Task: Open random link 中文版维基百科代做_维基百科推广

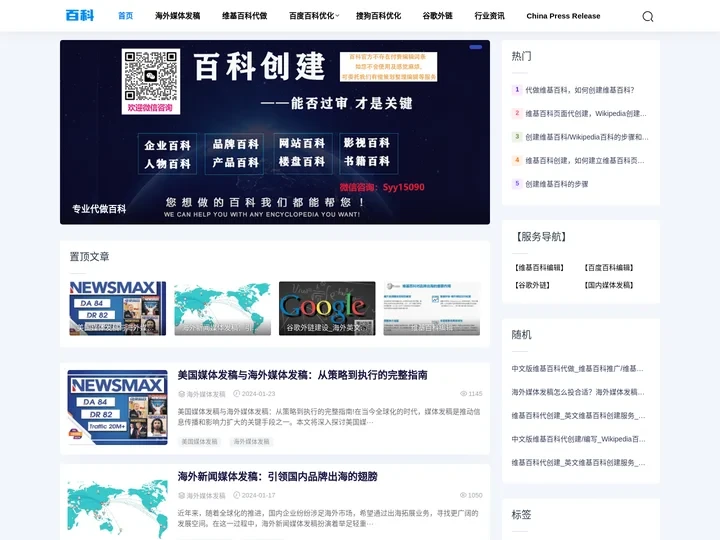Action: [x=577, y=368]
